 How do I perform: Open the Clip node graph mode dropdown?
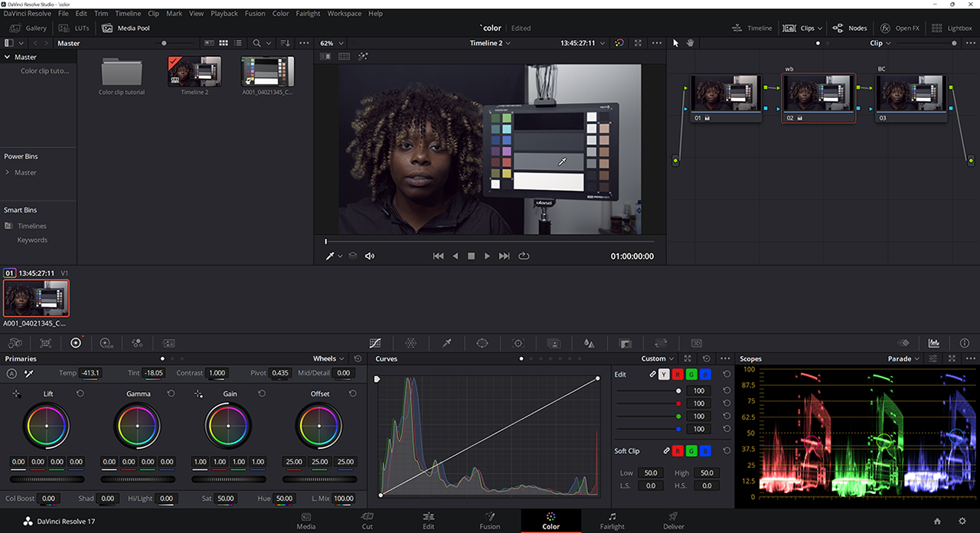[880, 43]
